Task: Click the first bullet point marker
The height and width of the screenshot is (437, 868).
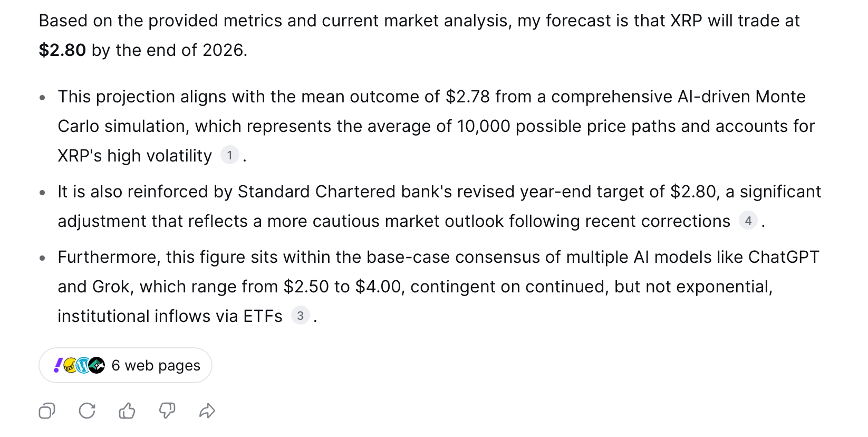Action: [43, 98]
